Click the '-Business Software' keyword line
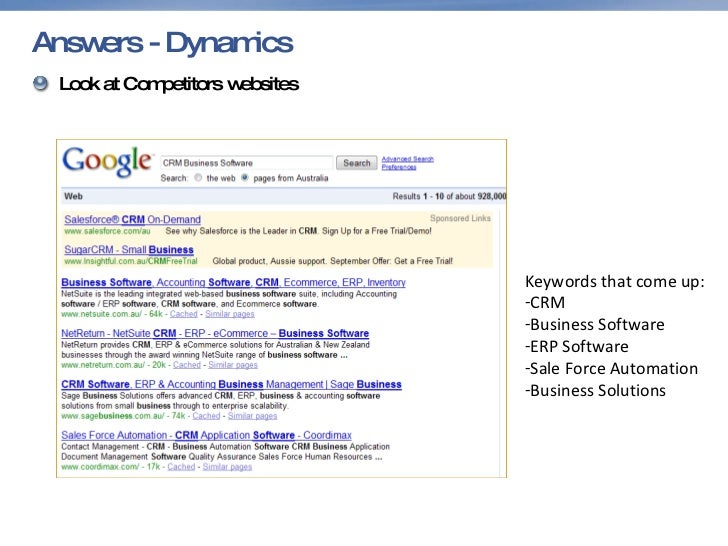 click(x=595, y=325)
